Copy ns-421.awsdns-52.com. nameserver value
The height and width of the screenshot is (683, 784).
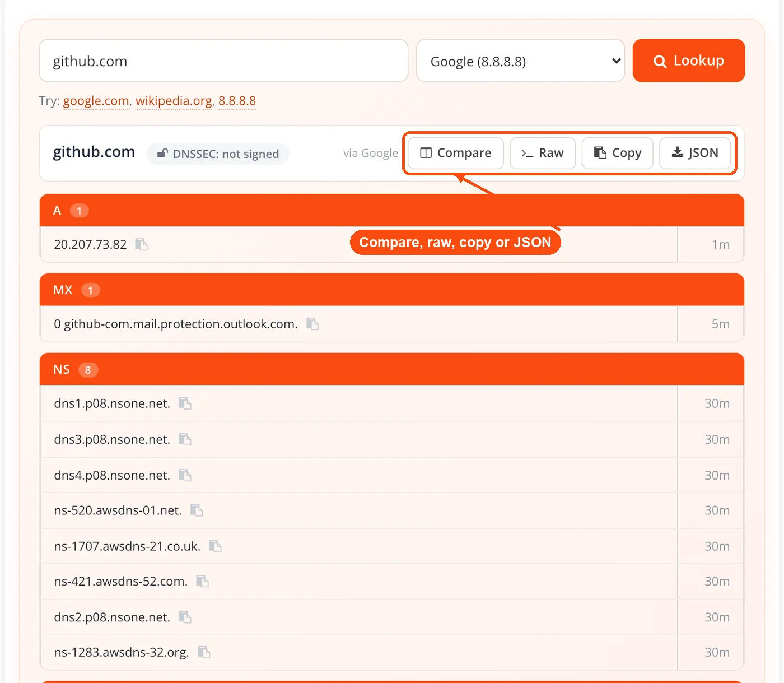point(202,582)
